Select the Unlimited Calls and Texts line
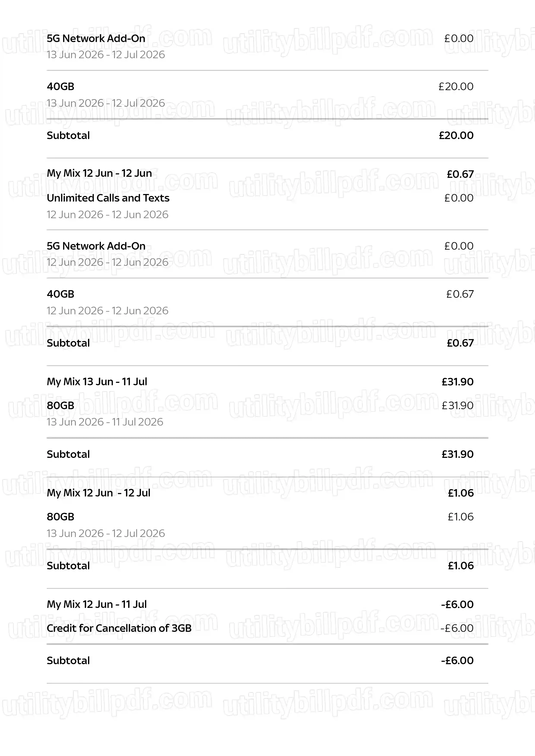The width and height of the screenshot is (535, 756). coord(108,198)
